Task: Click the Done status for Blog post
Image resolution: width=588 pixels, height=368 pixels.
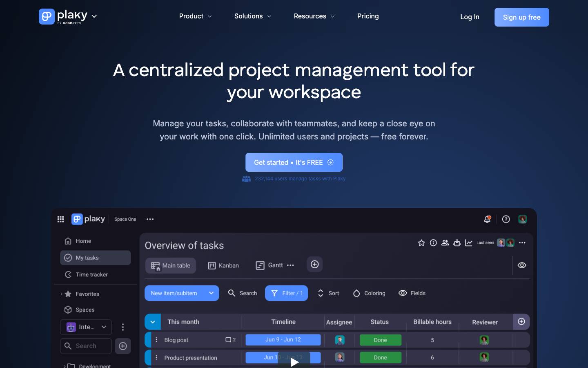Action: click(x=381, y=340)
